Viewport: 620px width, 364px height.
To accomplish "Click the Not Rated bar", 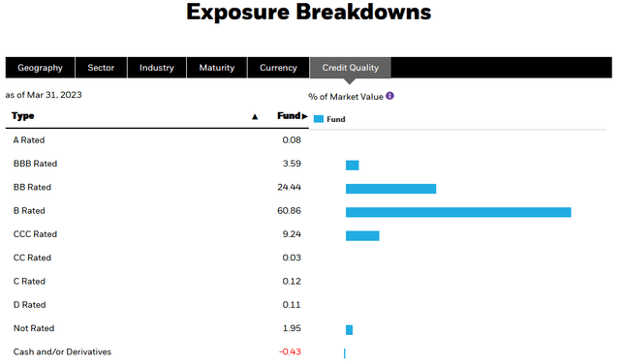I will (349, 330).
